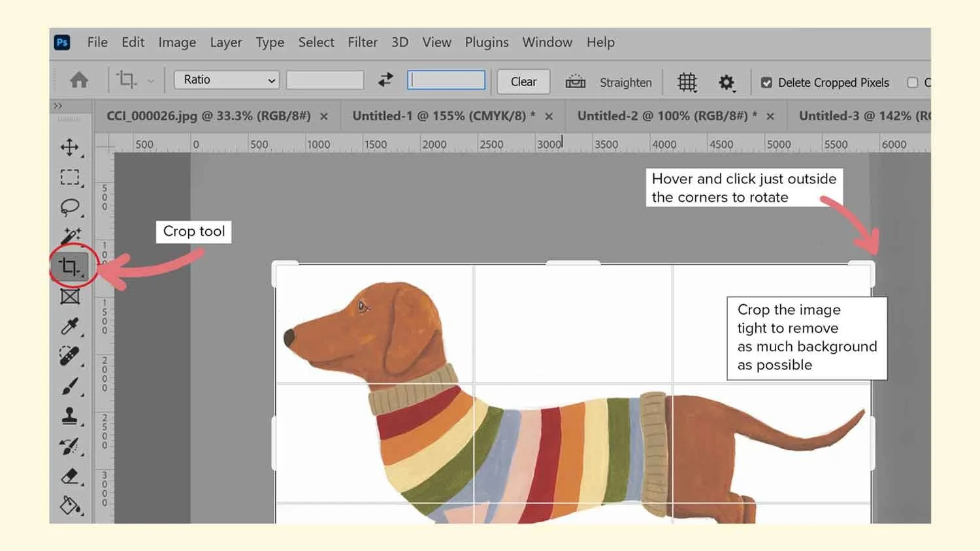Uncheck Delete Cropped Pixels
The image size is (980, 551).
coord(768,82)
